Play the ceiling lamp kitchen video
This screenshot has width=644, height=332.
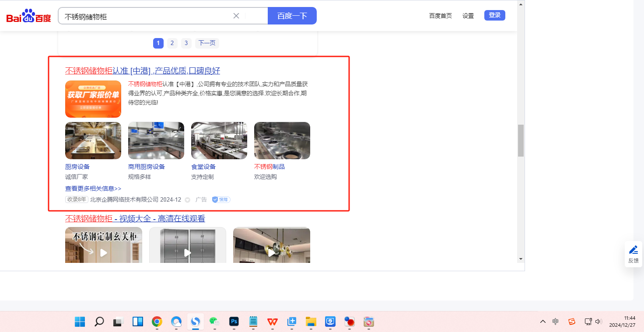(272, 245)
